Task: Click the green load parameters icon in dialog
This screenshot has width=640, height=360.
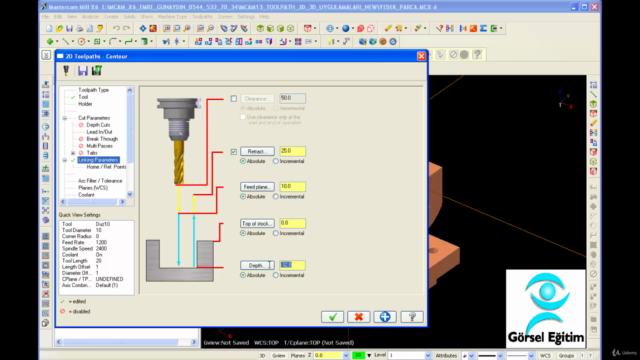Action: point(97,71)
